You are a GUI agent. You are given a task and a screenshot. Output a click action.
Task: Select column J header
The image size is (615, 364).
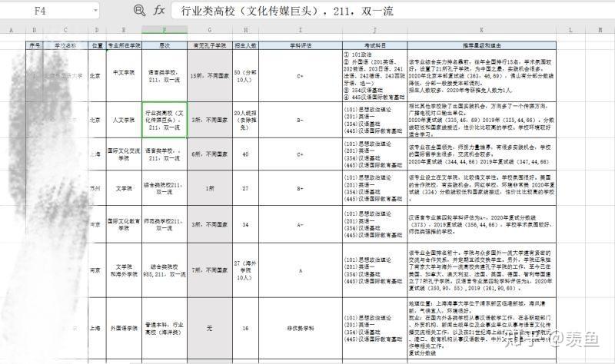click(375, 30)
